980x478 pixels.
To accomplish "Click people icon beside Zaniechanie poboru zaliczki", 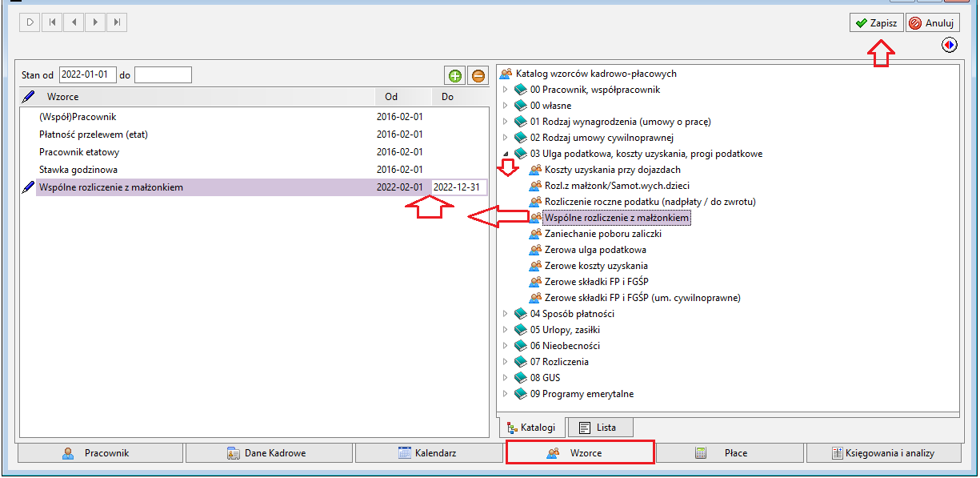I will 535,234.
